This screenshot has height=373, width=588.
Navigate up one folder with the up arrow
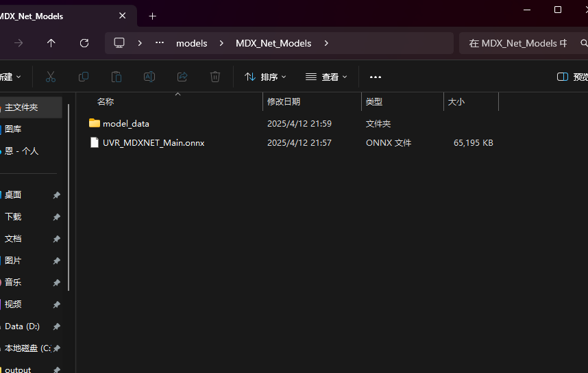pyautogui.click(x=51, y=43)
